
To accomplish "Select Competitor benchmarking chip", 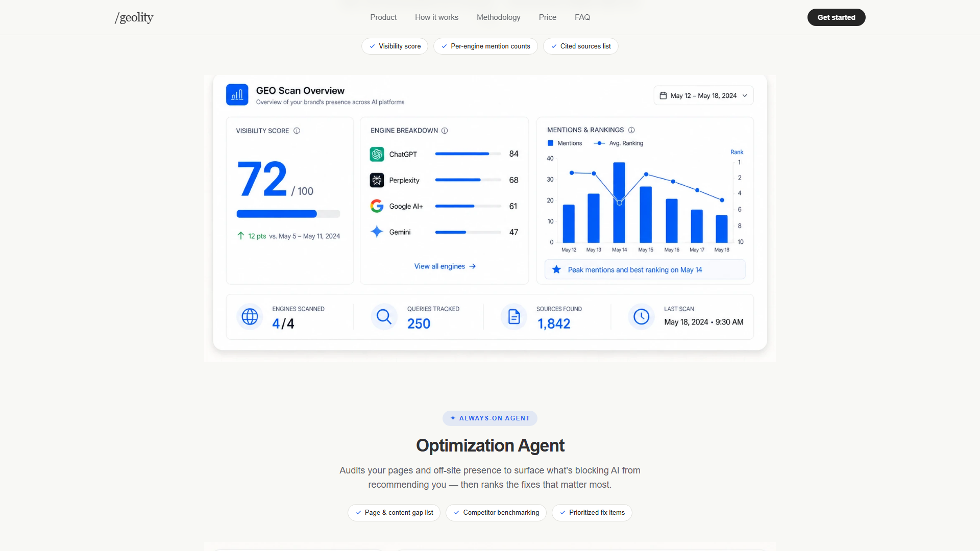I will pos(496,513).
